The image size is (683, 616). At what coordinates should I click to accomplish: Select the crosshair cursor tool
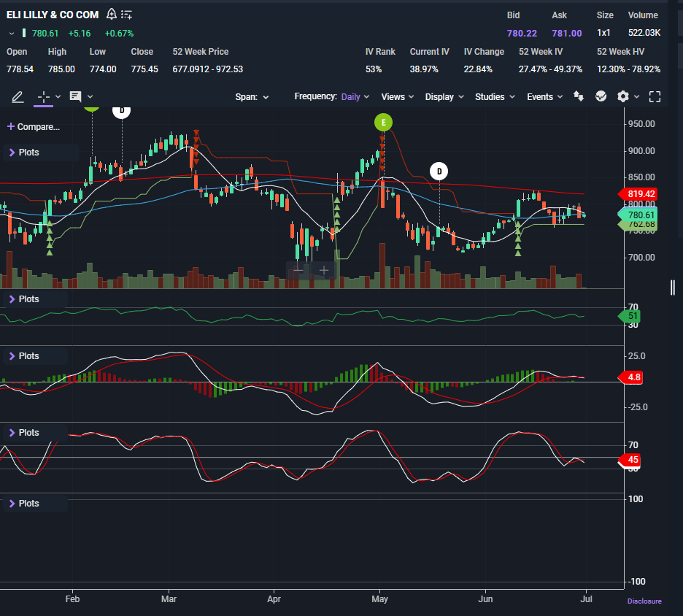(x=44, y=97)
